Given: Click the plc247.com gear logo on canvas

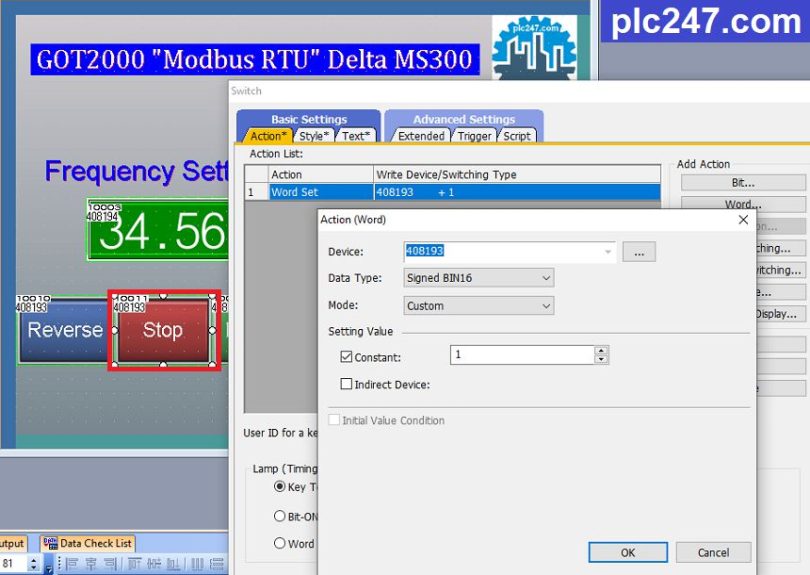Looking at the screenshot, I should (x=534, y=48).
